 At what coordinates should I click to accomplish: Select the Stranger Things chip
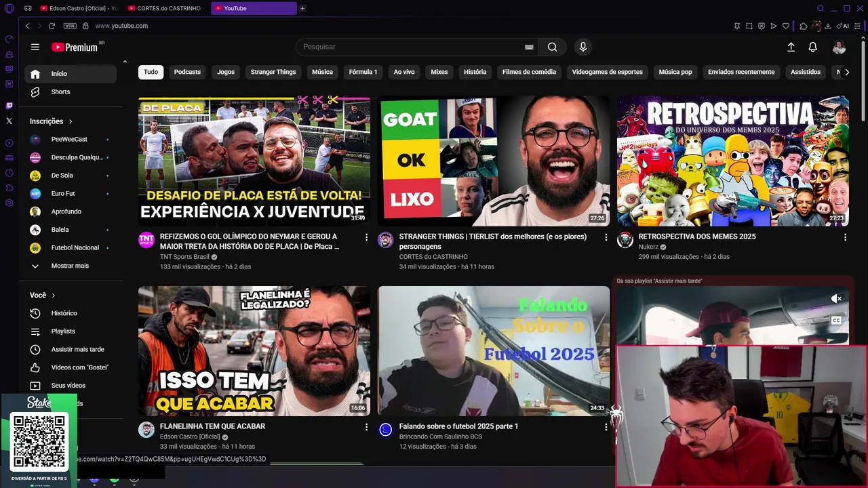273,72
